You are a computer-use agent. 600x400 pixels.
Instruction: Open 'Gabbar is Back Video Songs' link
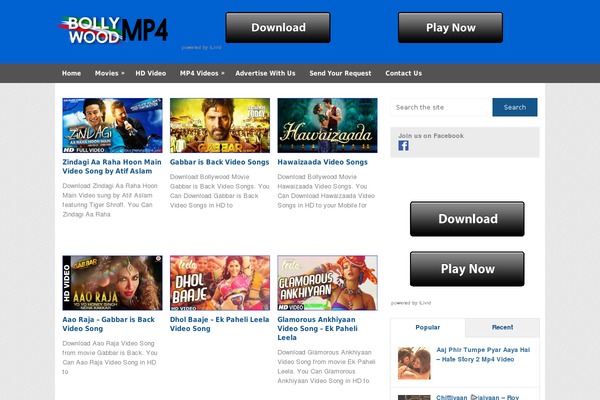pos(219,162)
